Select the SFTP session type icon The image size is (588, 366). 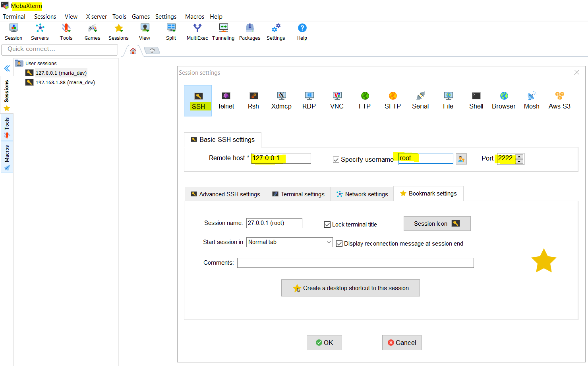(x=393, y=101)
